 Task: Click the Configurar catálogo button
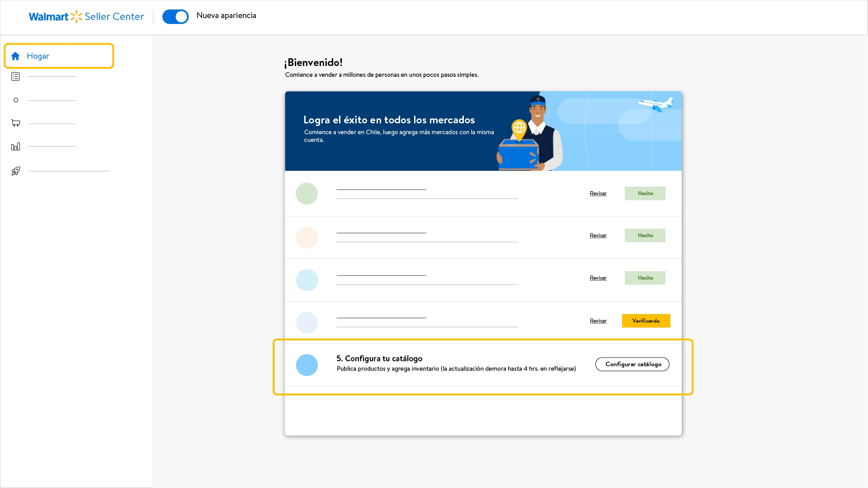pyautogui.click(x=632, y=364)
